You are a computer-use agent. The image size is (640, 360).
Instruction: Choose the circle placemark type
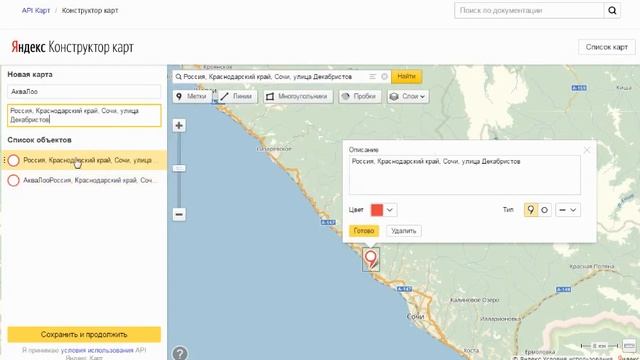[544, 210]
